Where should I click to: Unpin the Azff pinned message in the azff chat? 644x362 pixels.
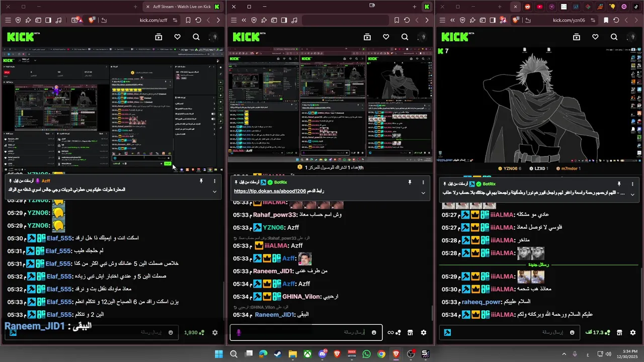coord(201,181)
